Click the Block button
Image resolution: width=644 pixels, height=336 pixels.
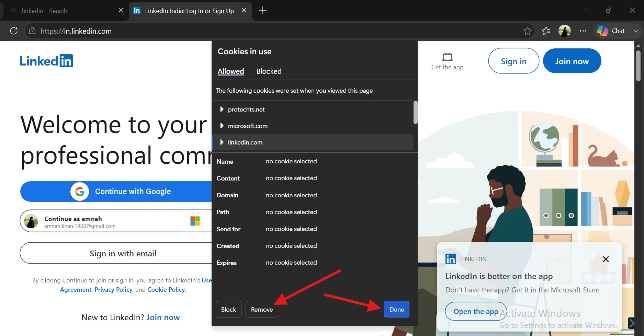coord(228,309)
